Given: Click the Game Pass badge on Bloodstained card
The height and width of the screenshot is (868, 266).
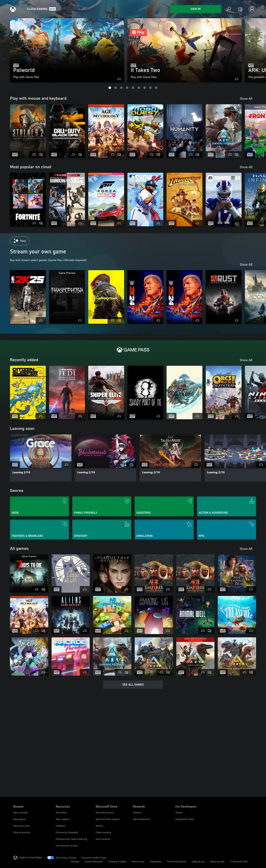Looking at the screenshot, I should [80, 465].
